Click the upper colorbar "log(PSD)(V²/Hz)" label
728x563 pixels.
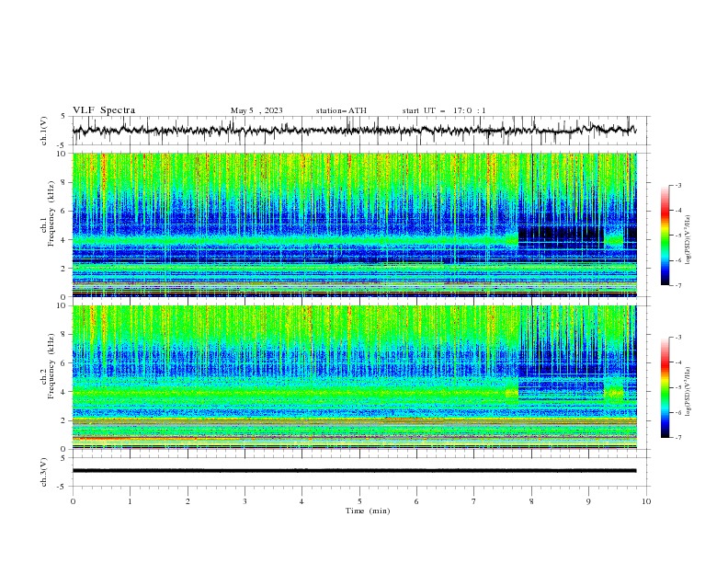point(688,240)
